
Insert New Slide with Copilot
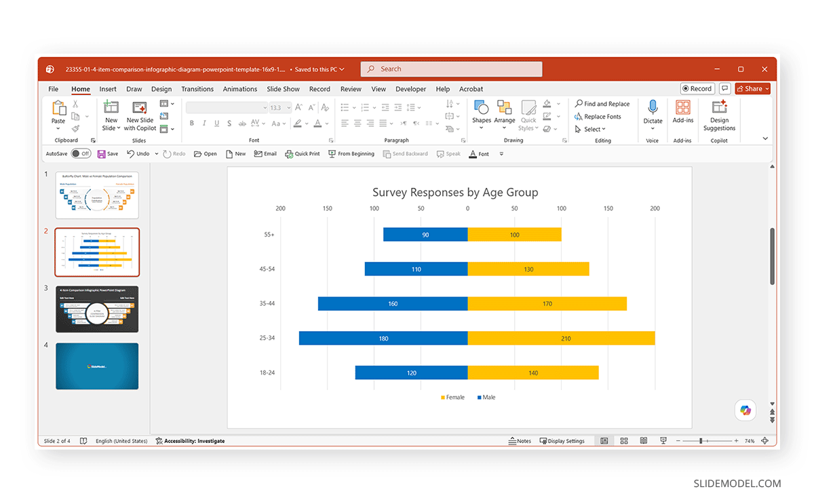pyautogui.click(x=140, y=115)
